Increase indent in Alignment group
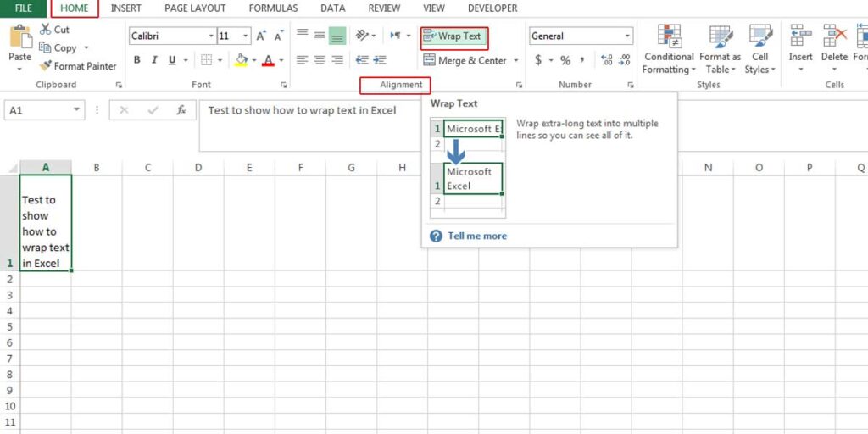Image resolution: width=868 pixels, height=434 pixels. point(380,60)
